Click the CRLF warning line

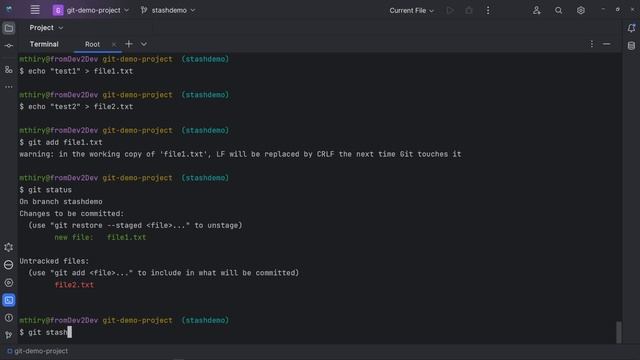point(240,154)
